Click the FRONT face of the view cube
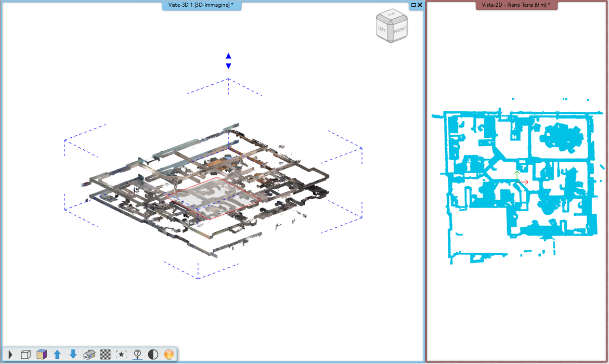Screen dimensions: 609x364 point(399,30)
